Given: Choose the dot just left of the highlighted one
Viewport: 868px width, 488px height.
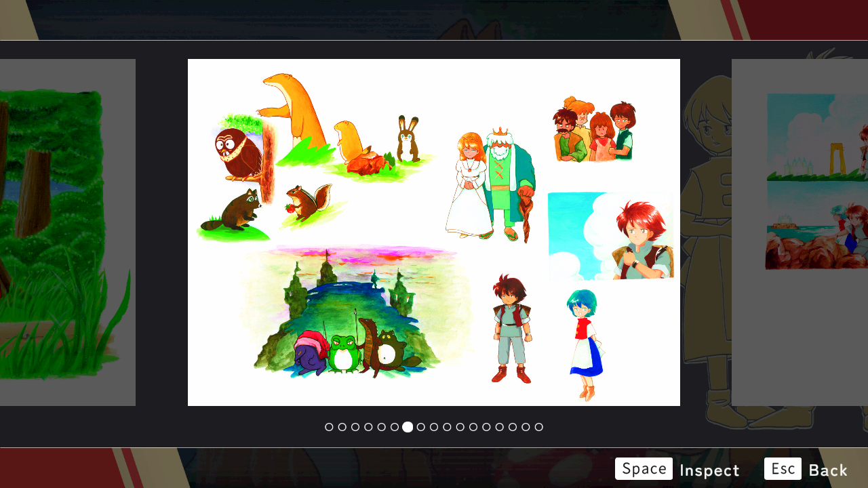Looking at the screenshot, I should pyautogui.click(x=395, y=427).
